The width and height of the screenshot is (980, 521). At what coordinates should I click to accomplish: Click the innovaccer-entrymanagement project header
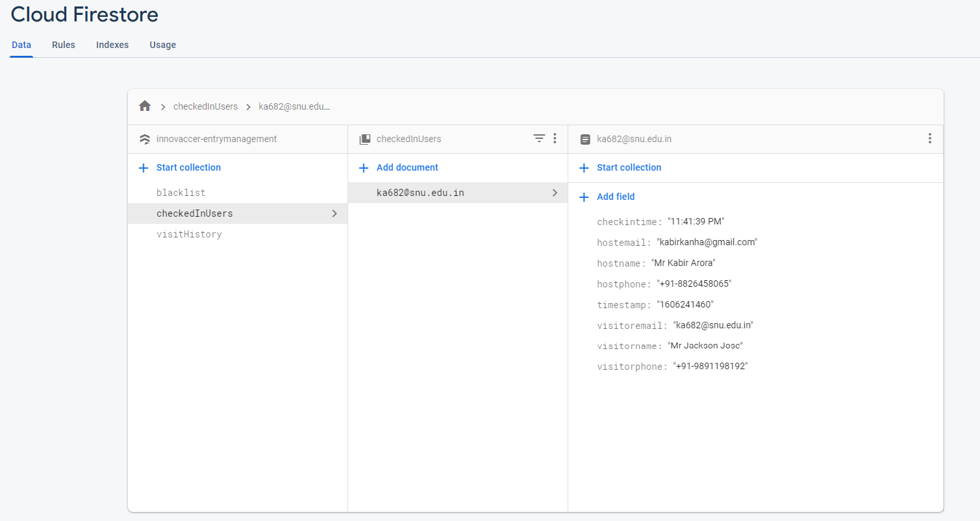[216, 139]
